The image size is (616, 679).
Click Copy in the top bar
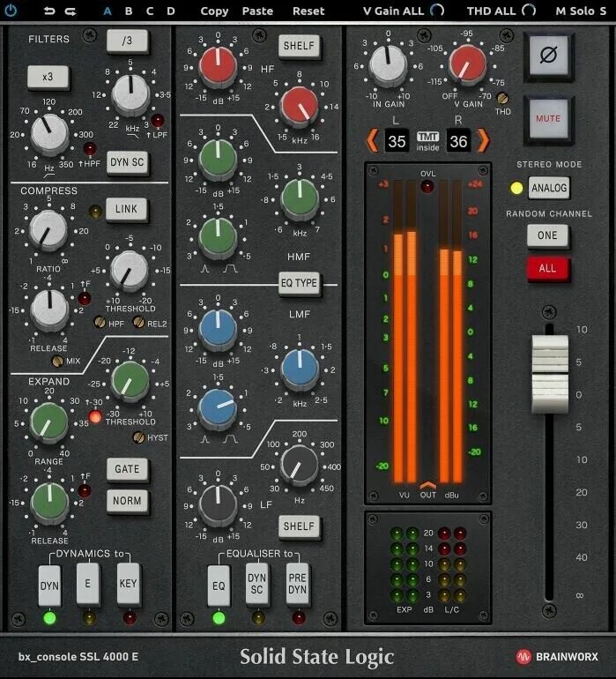tap(214, 11)
